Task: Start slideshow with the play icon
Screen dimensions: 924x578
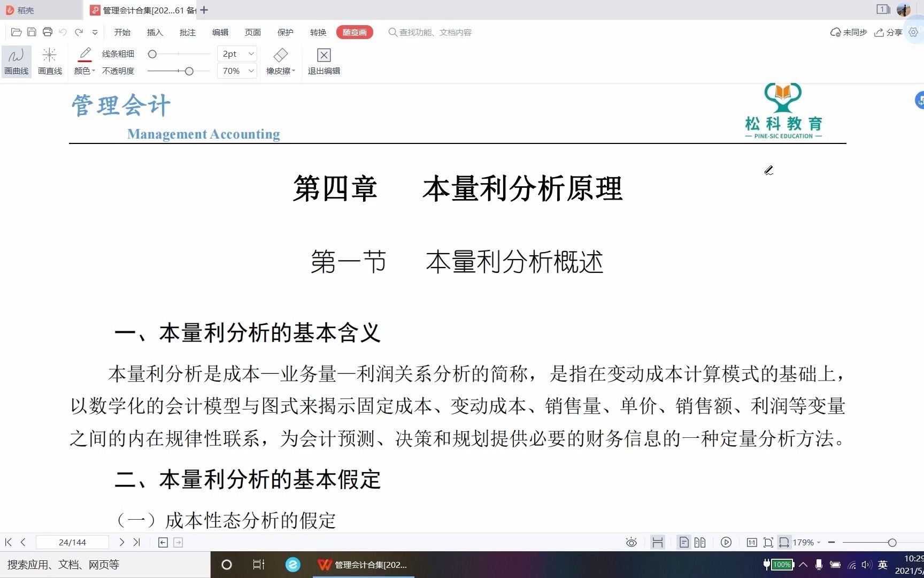Action: [x=726, y=542]
